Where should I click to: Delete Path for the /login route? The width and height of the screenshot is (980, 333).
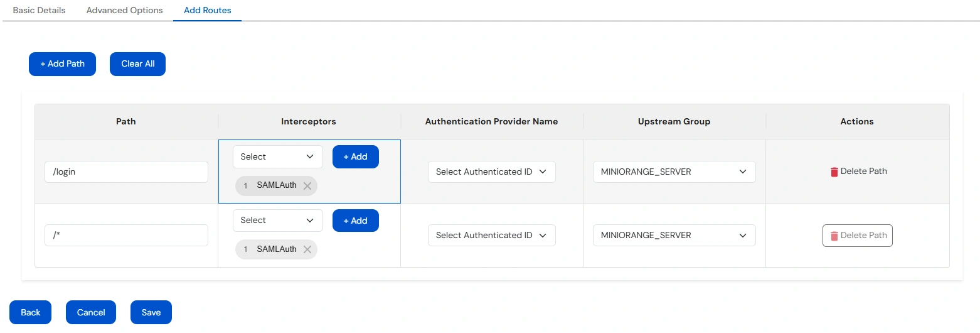point(858,172)
